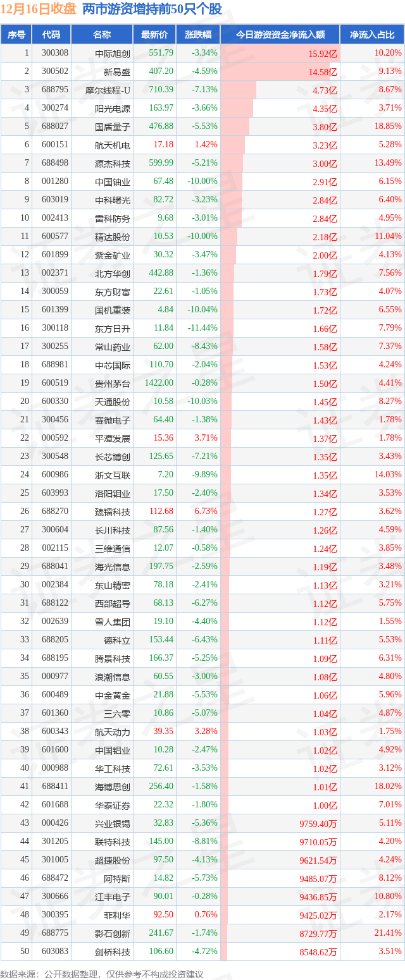Click stock code 001280
Viewport: 405px width, 980px height.
click(x=55, y=181)
